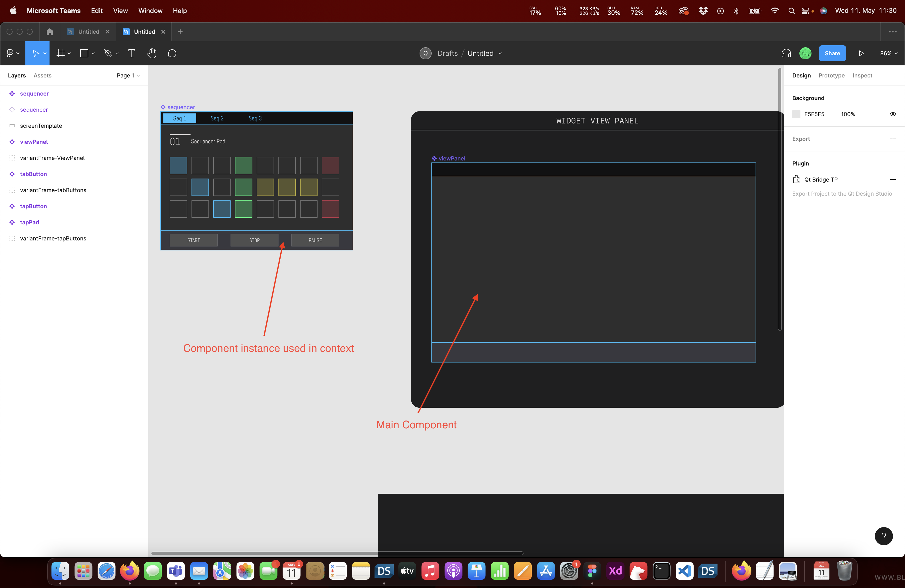
Task: Switch to the Assets tab
Action: [x=42, y=75]
